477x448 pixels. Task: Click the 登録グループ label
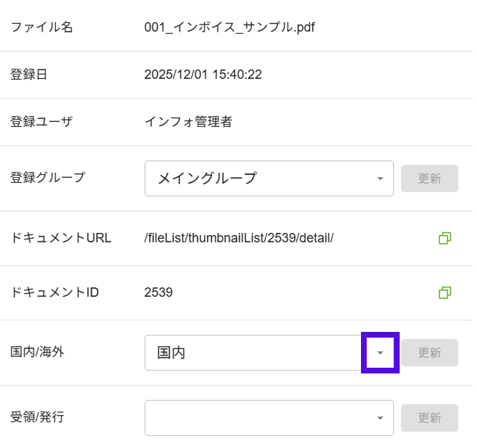point(48,177)
